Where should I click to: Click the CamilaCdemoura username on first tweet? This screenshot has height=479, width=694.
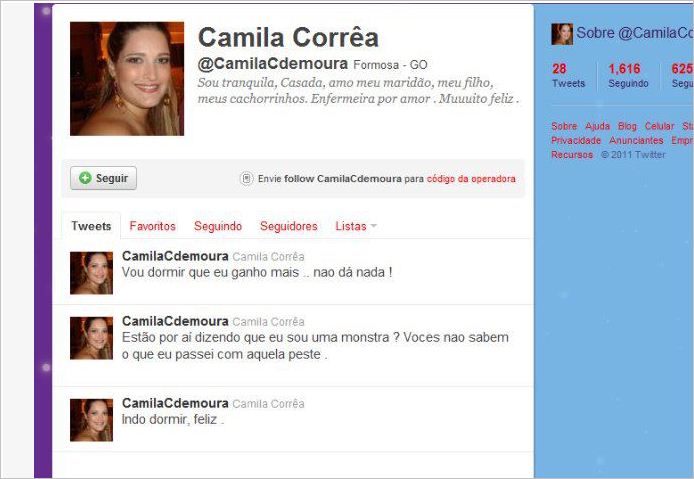point(175,256)
